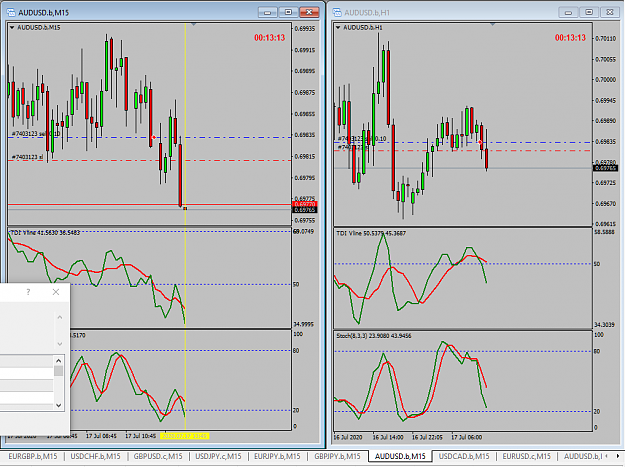Viewport: 625px width, 467px height.
Task: Click the 16 Jul 14:00 time axis label
Action: coord(388,437)
